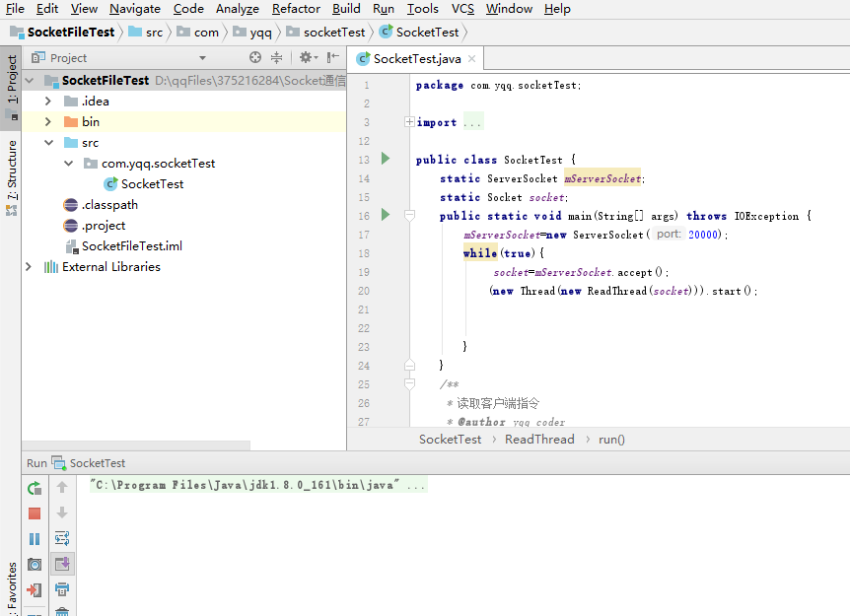This screenshot has height=616, width=850.
Task: Run main method from line 16 gutter arrow
Action: [x=386, y=215]
